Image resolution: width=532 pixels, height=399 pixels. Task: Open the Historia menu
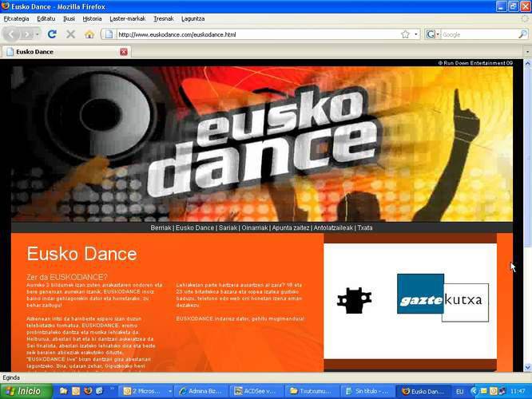coord(93,19)
